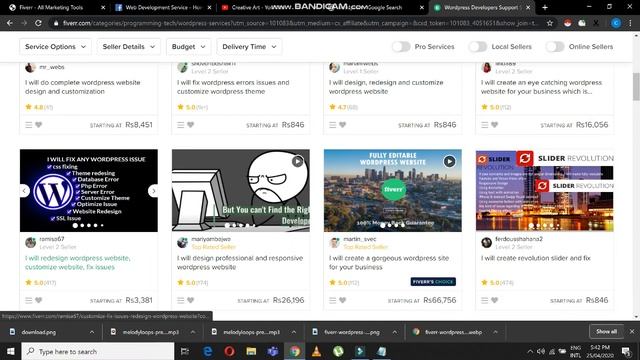Switch to the Web Development Service Facebook tab
Viewport: 640px width, 360px height.
tap(162, 7)
